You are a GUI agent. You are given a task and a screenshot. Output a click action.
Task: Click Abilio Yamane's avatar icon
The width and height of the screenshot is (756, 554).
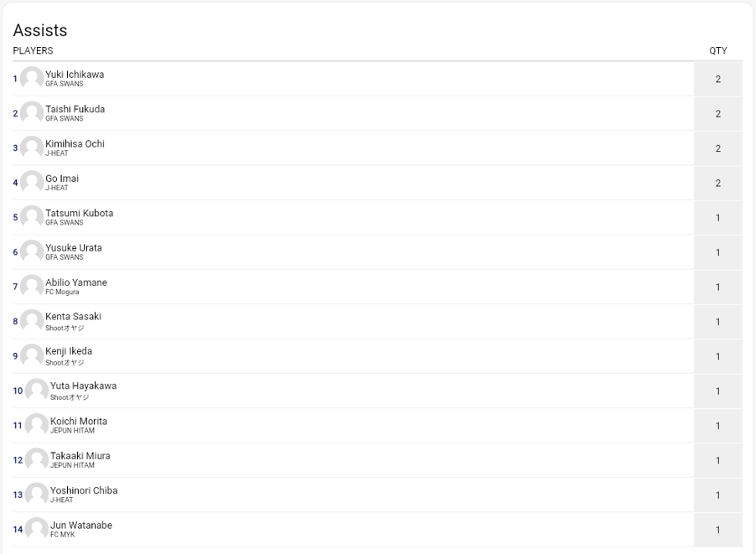[x=32, y=287]
